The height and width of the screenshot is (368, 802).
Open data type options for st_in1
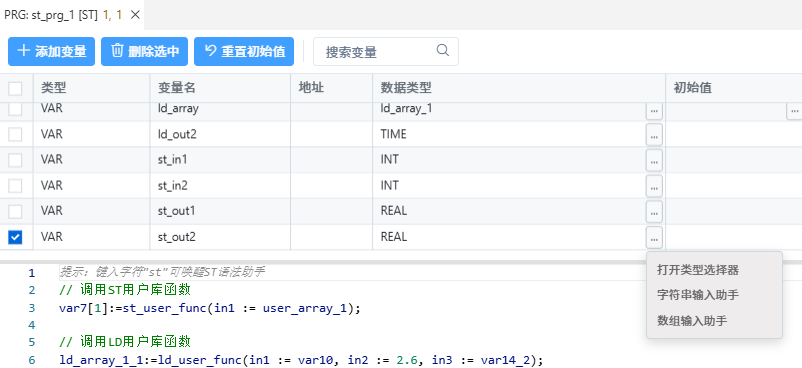point(654,161)
